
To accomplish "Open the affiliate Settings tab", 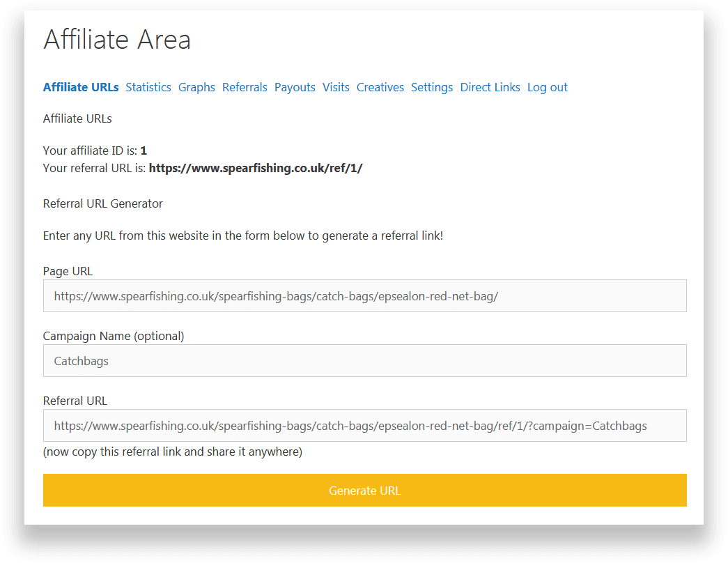I will (432, 87).
